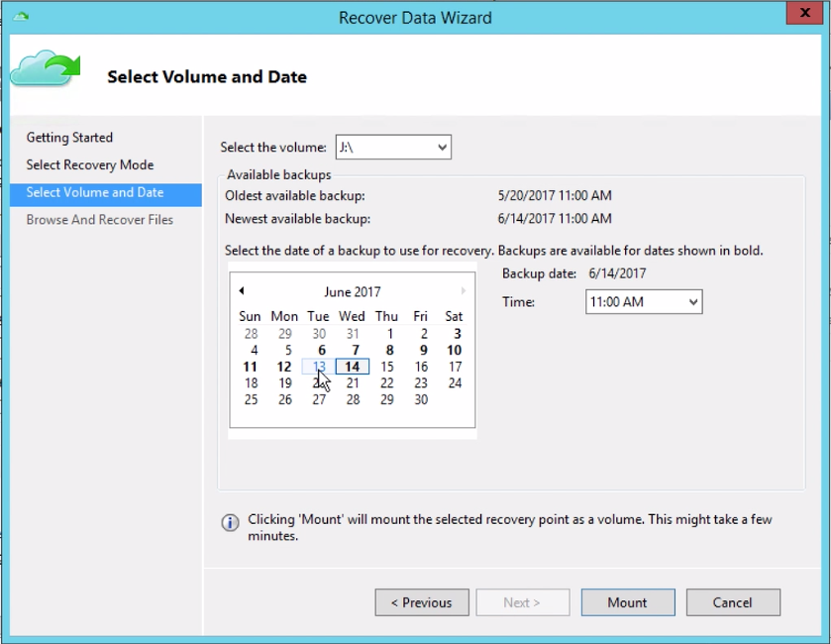This screenshot has height=644, width=831.
Task: Click the disabled Next button
Action: tap(523, 602)
